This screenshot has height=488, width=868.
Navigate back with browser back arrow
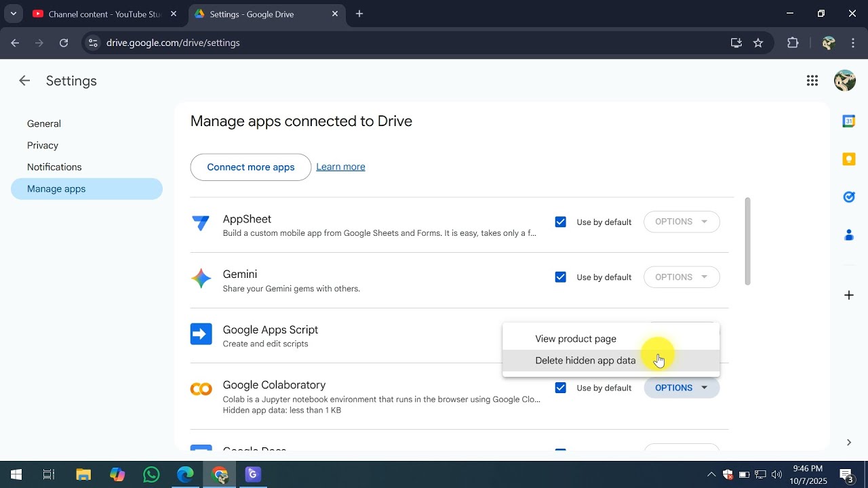[15, 43]
